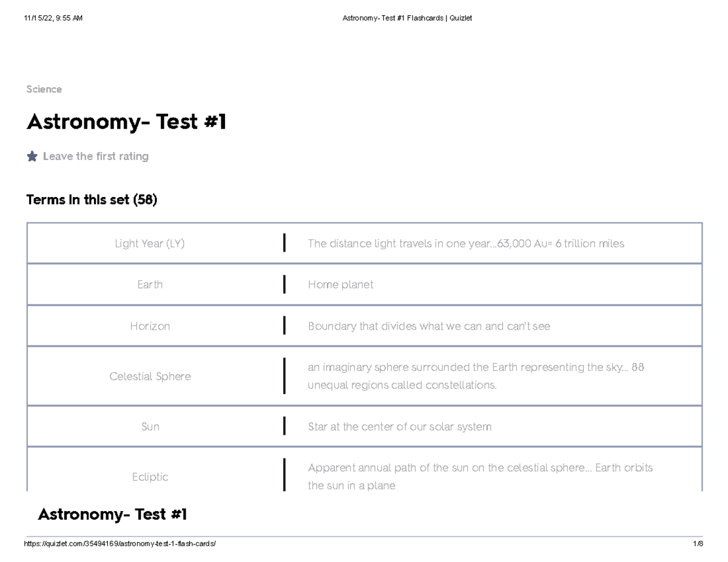Select the 'Light Year (LY)' term

150,244
